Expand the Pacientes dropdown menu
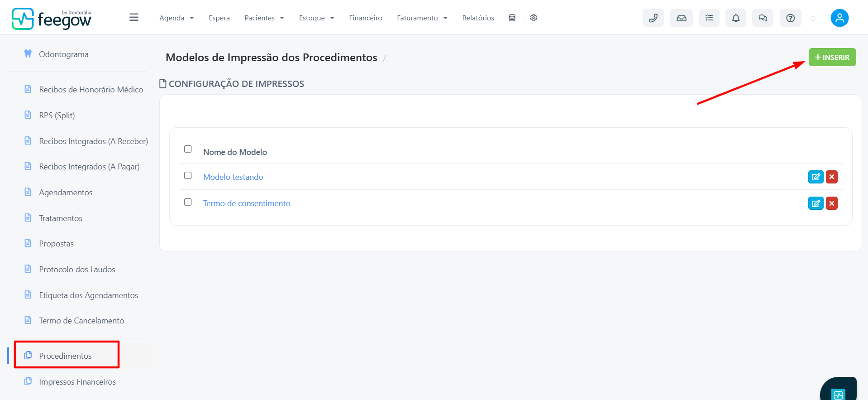 [x=264, y=18]
